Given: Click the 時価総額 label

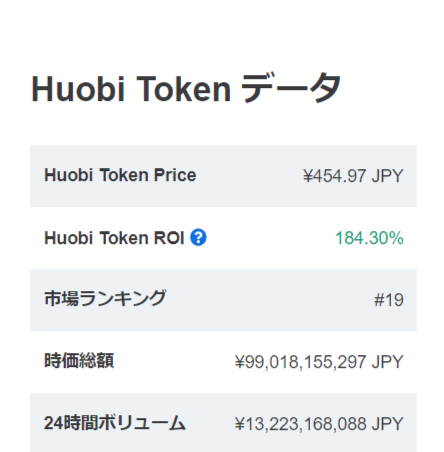Looking at the screenshot, I should 79,361.
